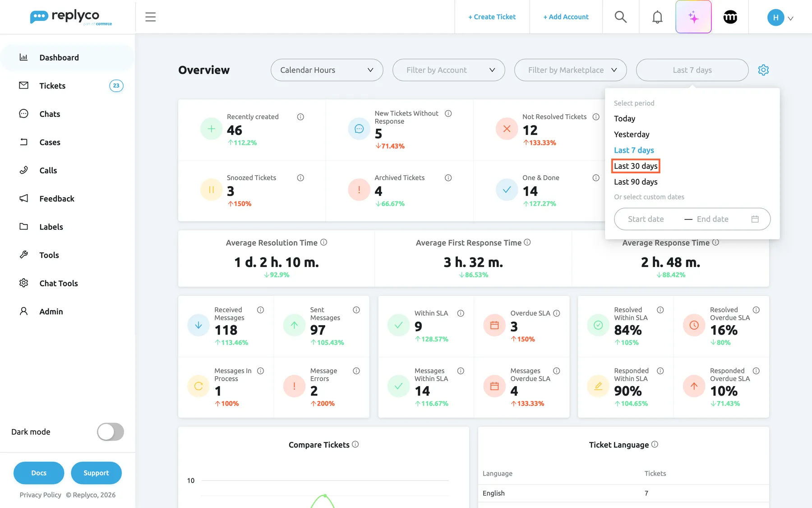Click info icon beside Overdue SLA

[x=556, y=313]
